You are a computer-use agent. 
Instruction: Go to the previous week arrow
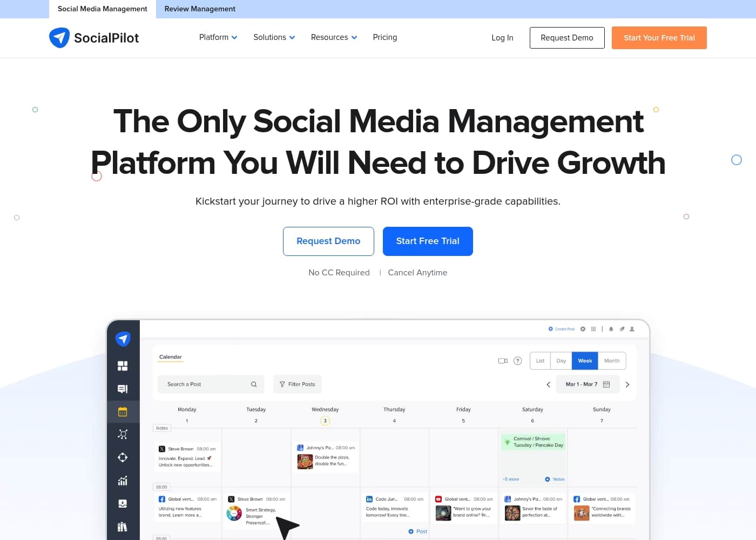[x=548, y=384]
